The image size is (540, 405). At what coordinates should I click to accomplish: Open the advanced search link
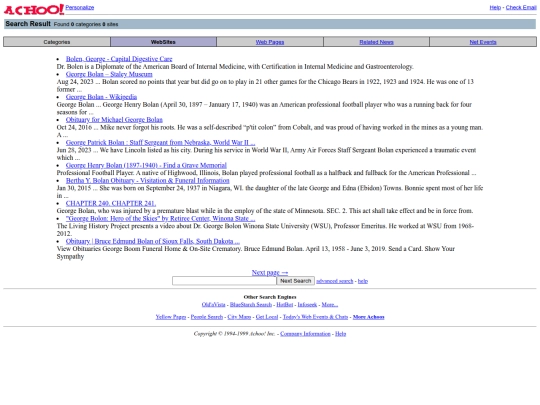[335, 281]
